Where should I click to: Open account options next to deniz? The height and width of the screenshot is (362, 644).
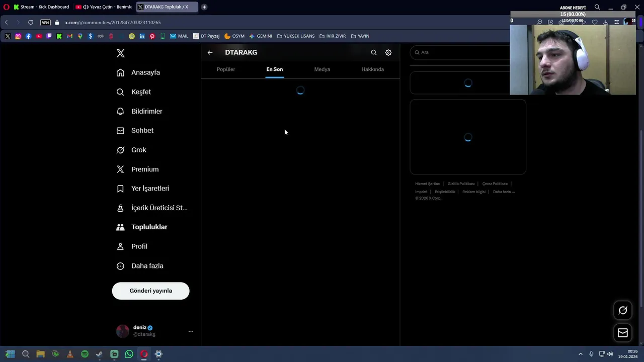tap(191, 331)
